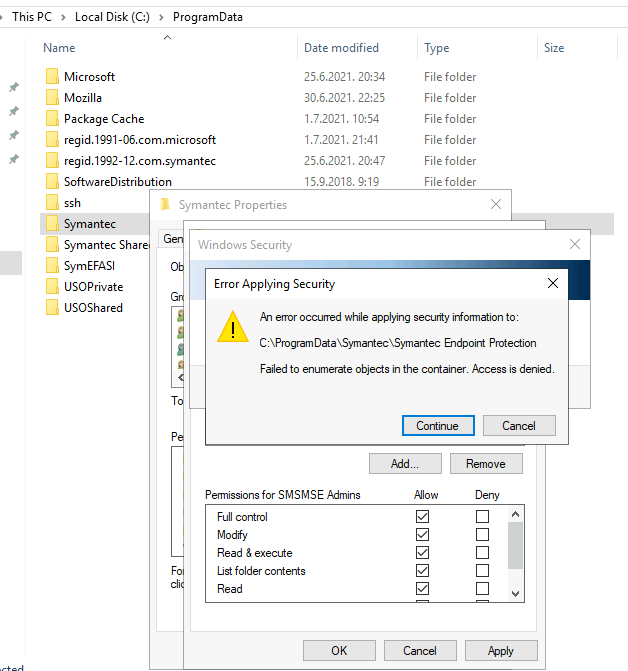Toggle Allow checkbox for Read permission
This screenshot has height=671, width=628.
tap(422, 588)
